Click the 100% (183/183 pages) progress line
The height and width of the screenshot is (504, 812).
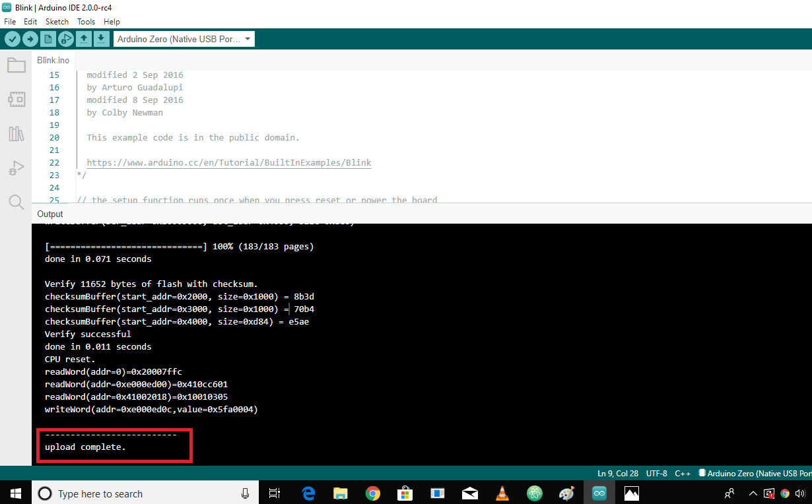click(x=179, y=246)
